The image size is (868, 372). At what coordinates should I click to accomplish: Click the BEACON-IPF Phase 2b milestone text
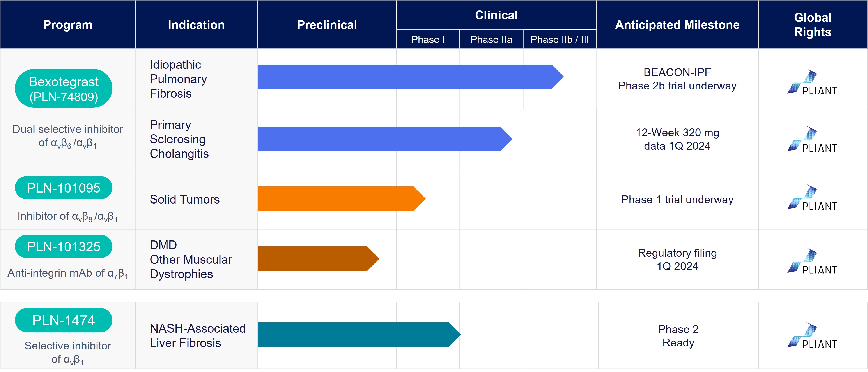(677, 79)
